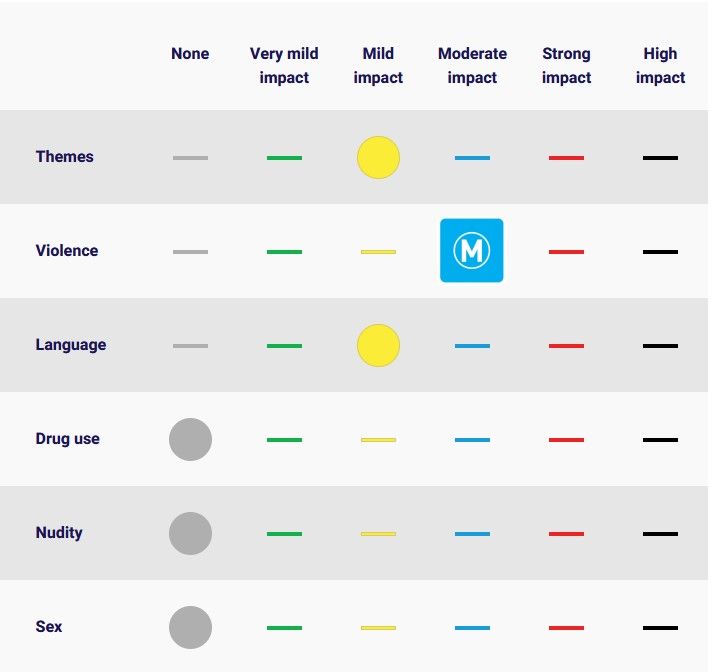Image resolution: width=711 pixels, height=672 pixels.
Task: Click the Moderate impact column header
Action: [472, 65]
